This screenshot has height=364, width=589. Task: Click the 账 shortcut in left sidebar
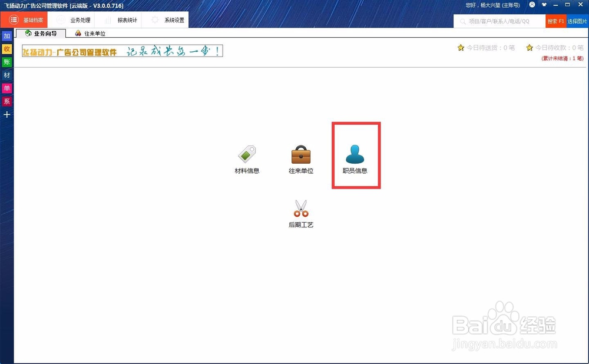click(x=6, y=62)
